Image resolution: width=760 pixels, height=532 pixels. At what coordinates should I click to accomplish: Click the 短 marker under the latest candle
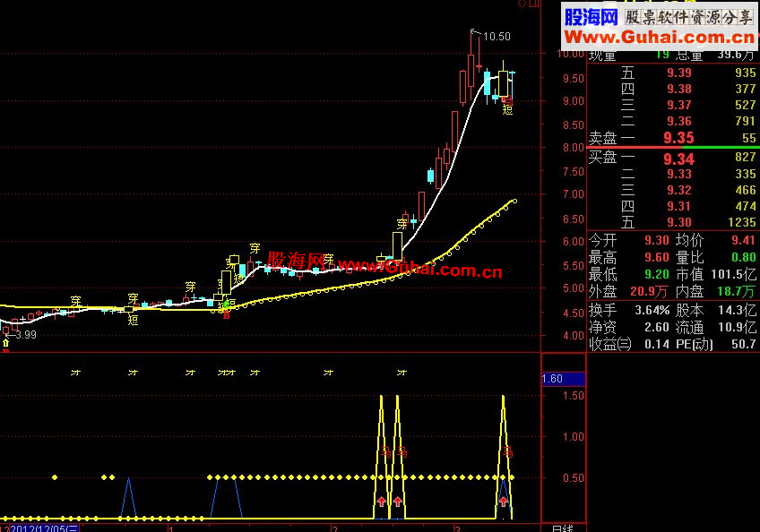click(507, 110)
